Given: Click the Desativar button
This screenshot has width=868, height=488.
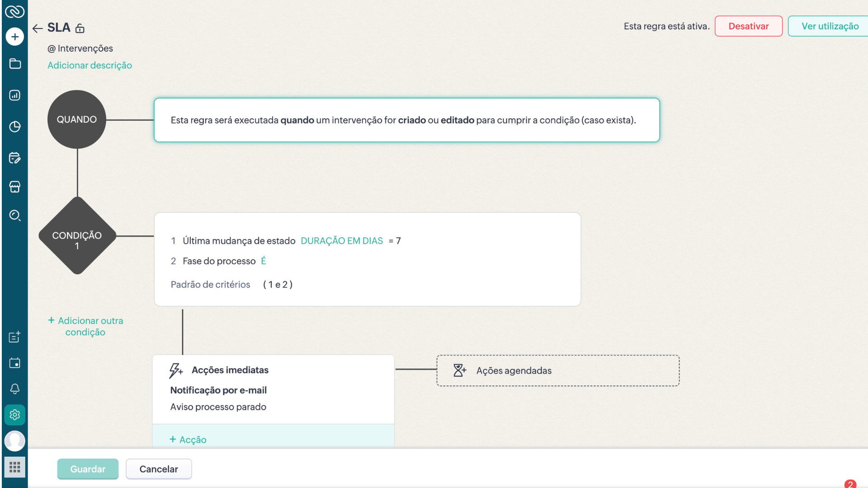Looking at the screenshot, I should click(748, 26).
